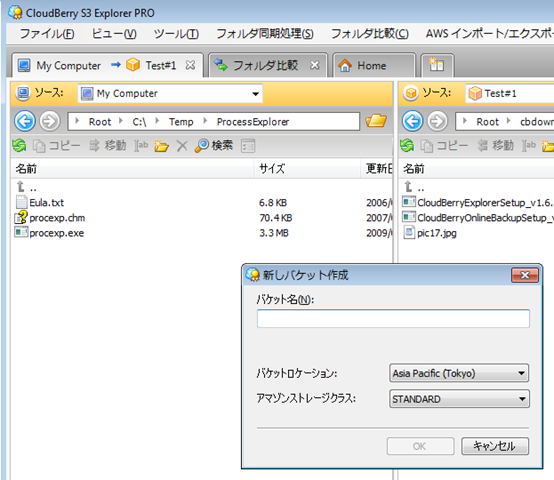Open the ビュー(V) menu

[x=114, y=34]
